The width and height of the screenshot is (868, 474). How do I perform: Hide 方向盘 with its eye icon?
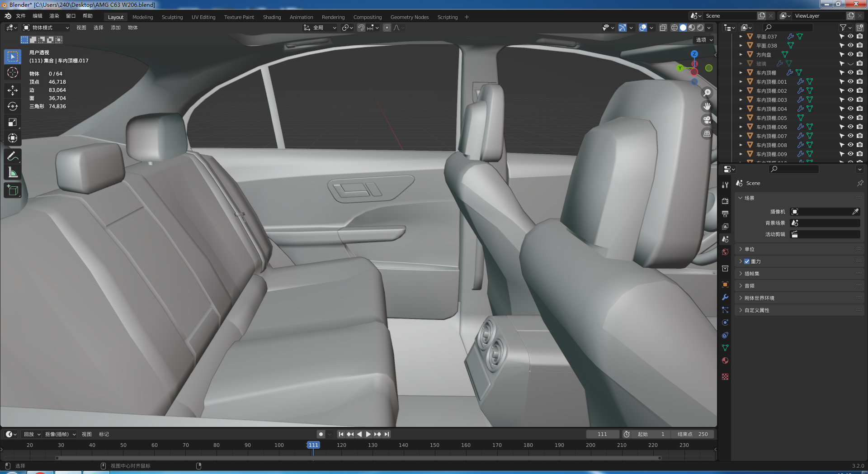tap(850, 54)
